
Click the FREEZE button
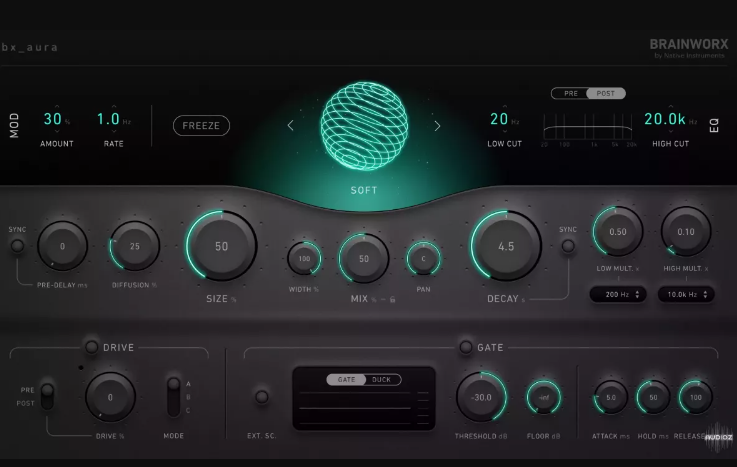click(x=201, y=125)
